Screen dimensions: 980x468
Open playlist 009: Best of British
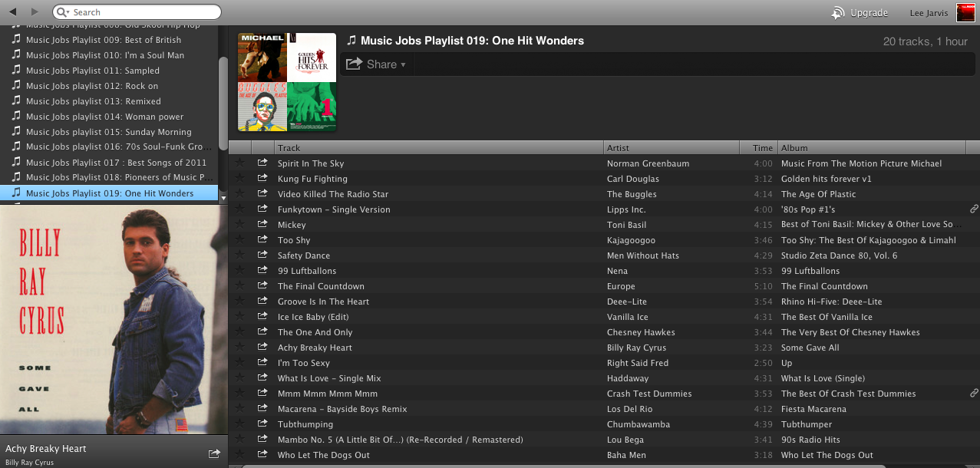109,40
